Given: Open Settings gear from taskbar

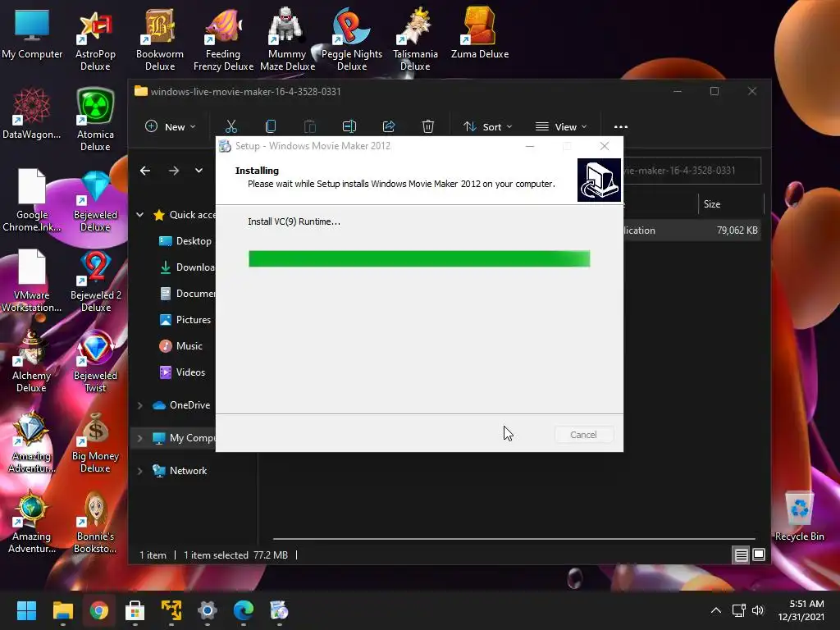Looking at the screenshot, I should pos(208,610).
